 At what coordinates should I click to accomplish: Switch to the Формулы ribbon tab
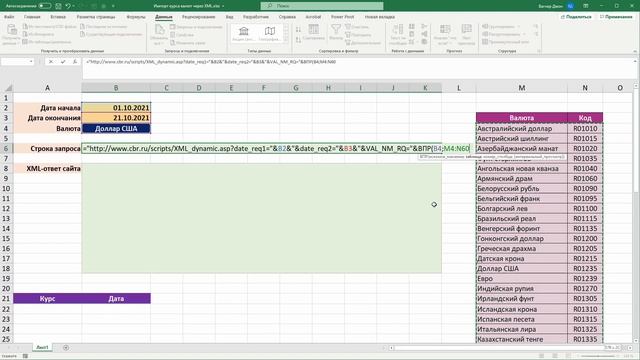coord(136,17)
